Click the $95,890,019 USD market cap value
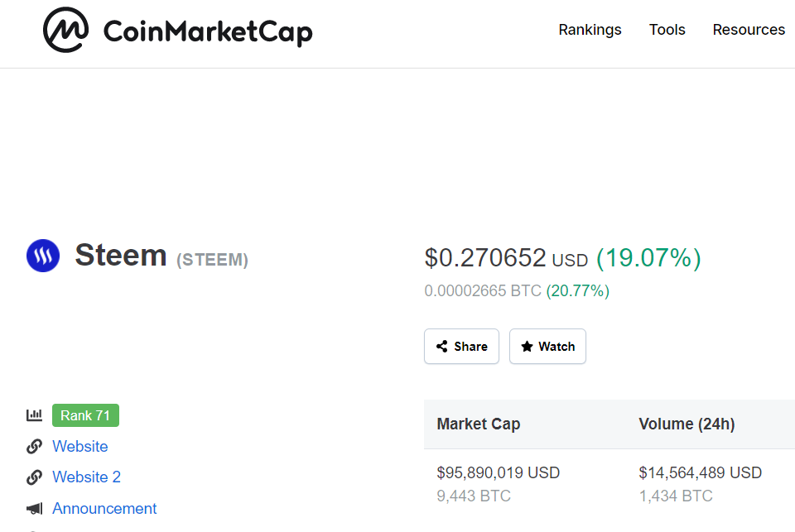Screen dimensions: 795x532 coord(499,473)
